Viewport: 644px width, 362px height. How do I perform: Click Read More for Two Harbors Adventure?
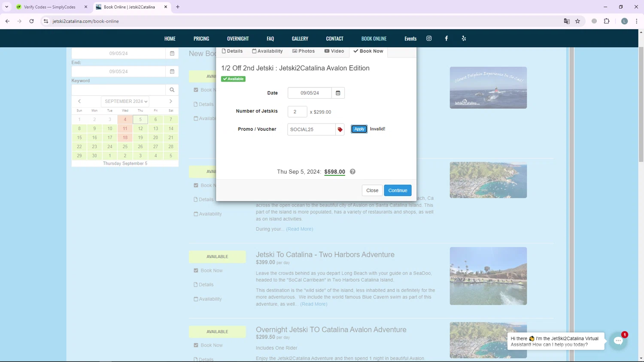[314, 304]
